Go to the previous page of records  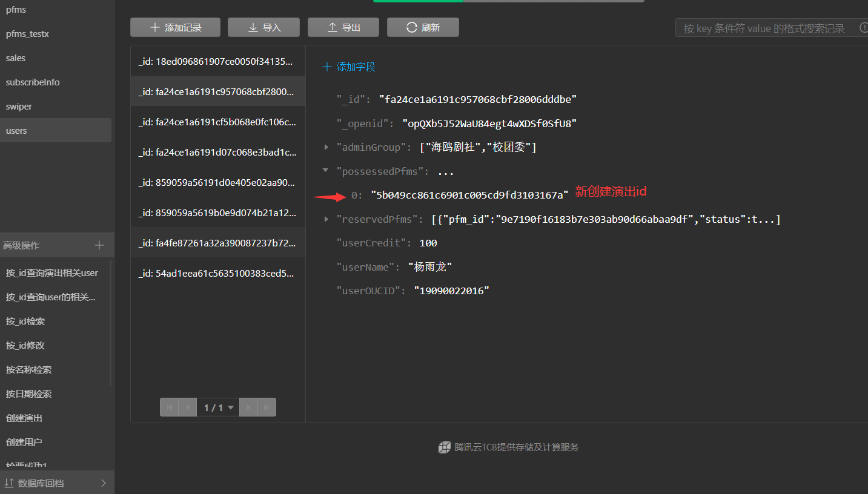point(188,407)
